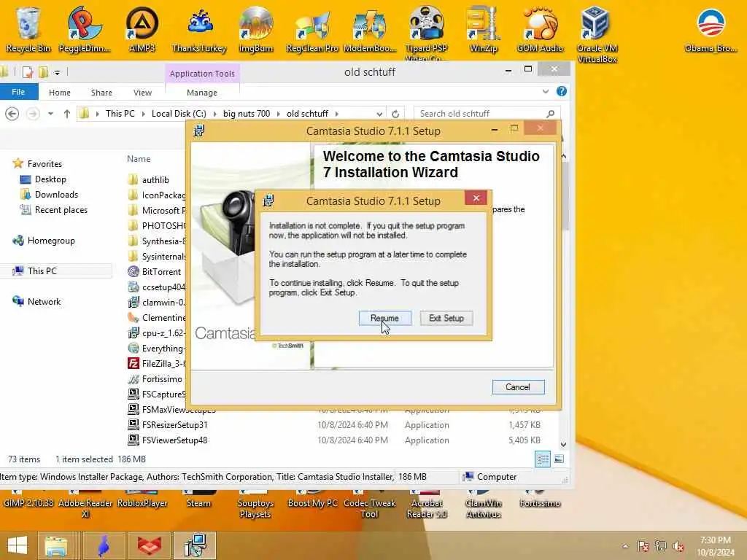Open the Recycle Bin desktop icon
This screenshot has width=747, height=560.
(x=28, y=29)
